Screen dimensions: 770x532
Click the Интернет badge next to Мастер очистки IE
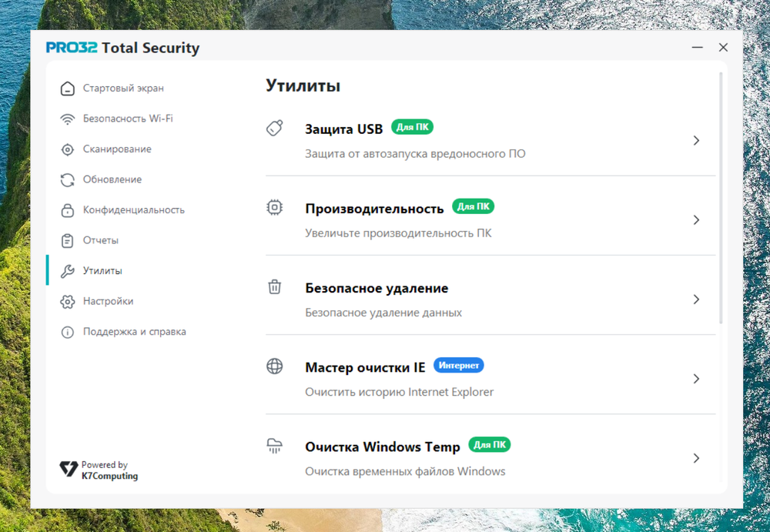[459, 366]
